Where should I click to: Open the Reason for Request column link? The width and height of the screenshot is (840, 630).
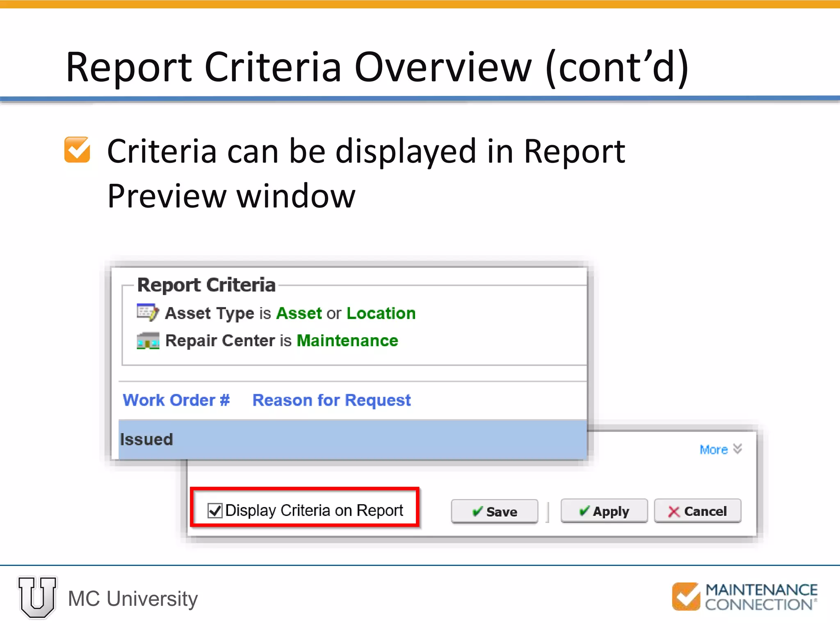(331, 400)
